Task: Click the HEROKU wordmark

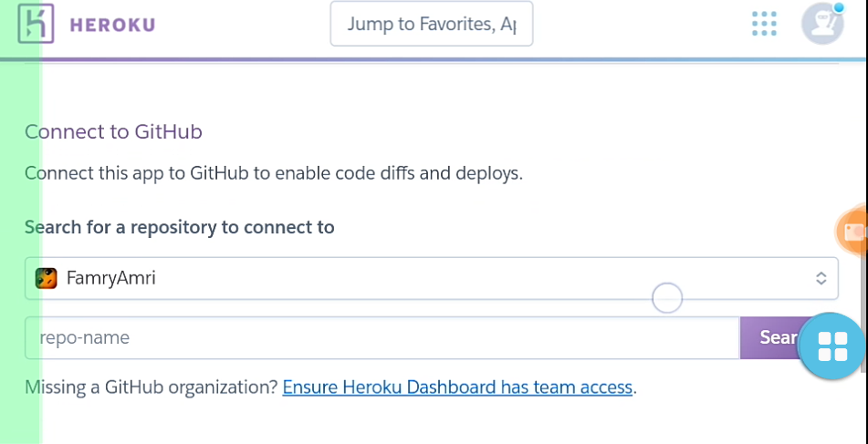Action: 112,25
